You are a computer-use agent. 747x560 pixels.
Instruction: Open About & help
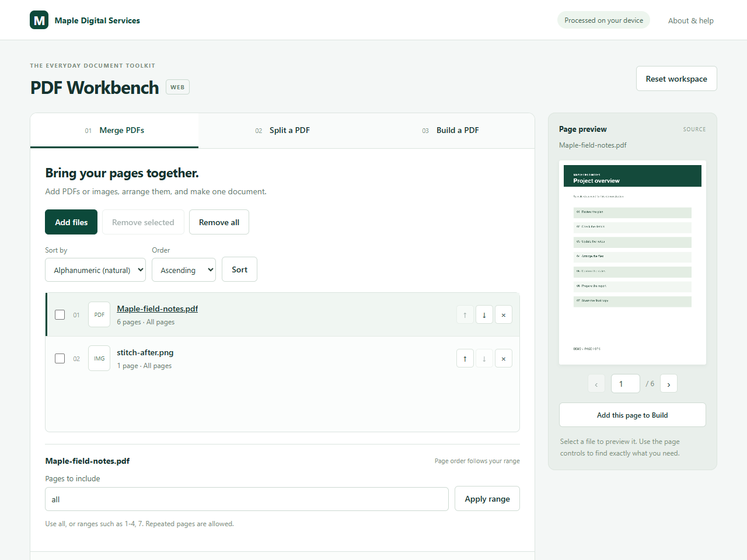pyautogui.click(x=691, y=20)
